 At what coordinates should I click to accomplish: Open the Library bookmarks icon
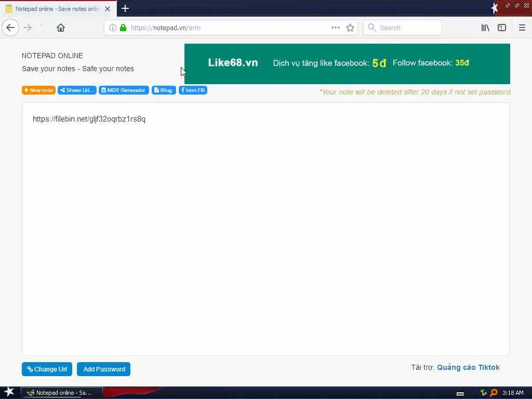485,28
